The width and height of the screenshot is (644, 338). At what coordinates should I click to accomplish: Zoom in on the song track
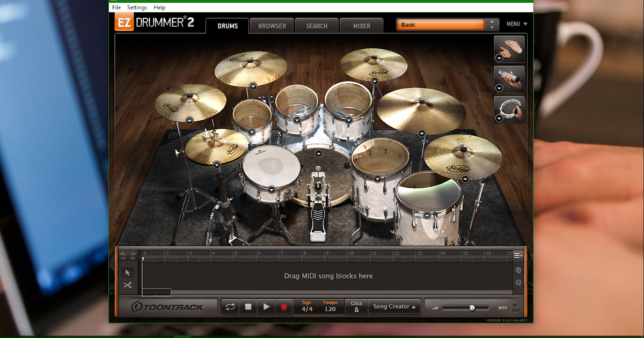[x=518, y=271]
